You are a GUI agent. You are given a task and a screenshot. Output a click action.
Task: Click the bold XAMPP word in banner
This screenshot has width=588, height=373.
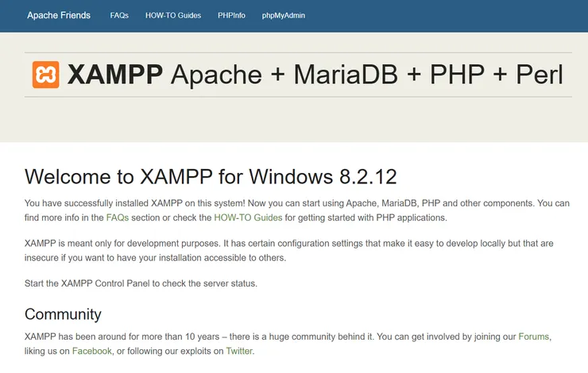coord(114,75)
